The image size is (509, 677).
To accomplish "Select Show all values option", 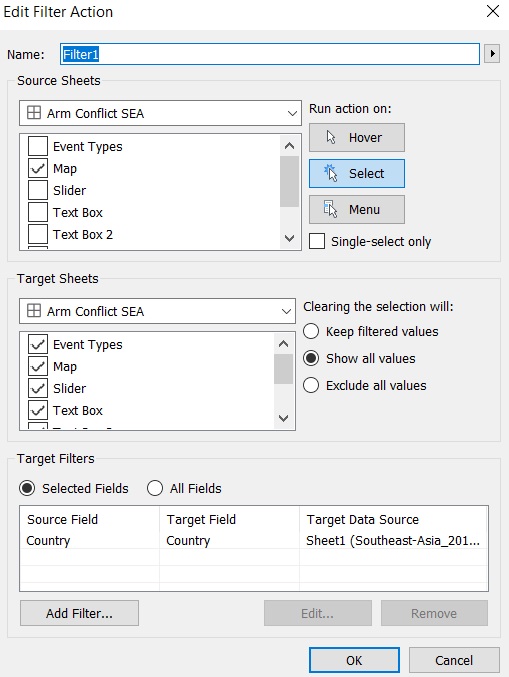I will (311, 358).
